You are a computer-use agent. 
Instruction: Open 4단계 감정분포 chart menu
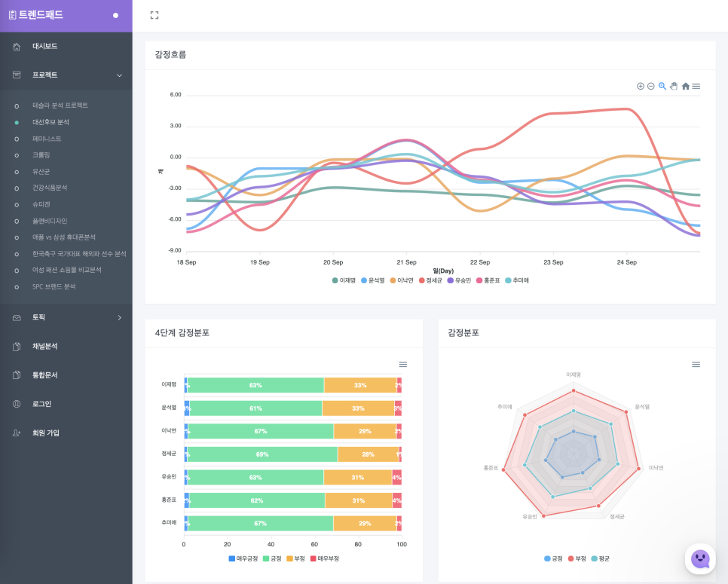pyautogui.click(x=403, y=365)
